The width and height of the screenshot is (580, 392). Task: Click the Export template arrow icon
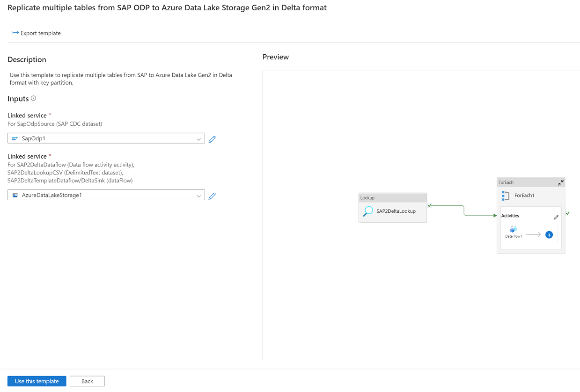14,33
